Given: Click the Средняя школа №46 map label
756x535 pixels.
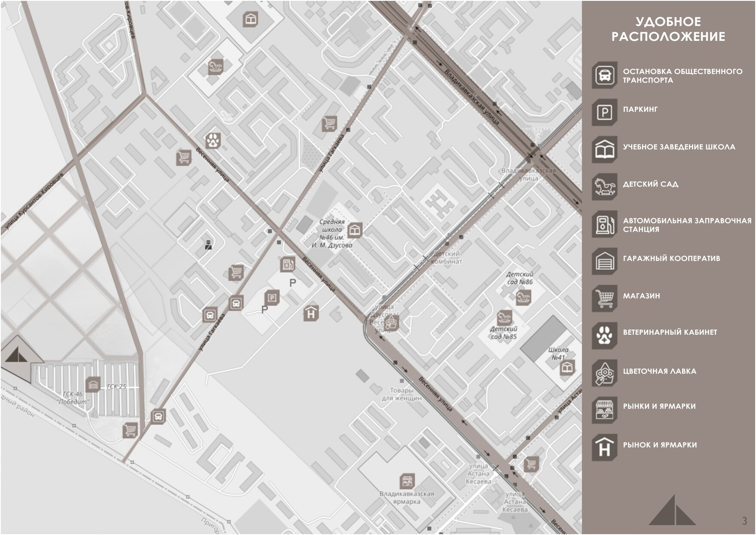Looking at the screenshot, I should click(x=332, y=233).
